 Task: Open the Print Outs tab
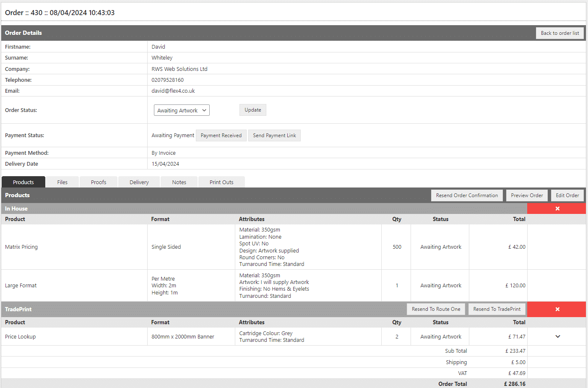coord(221,182)
